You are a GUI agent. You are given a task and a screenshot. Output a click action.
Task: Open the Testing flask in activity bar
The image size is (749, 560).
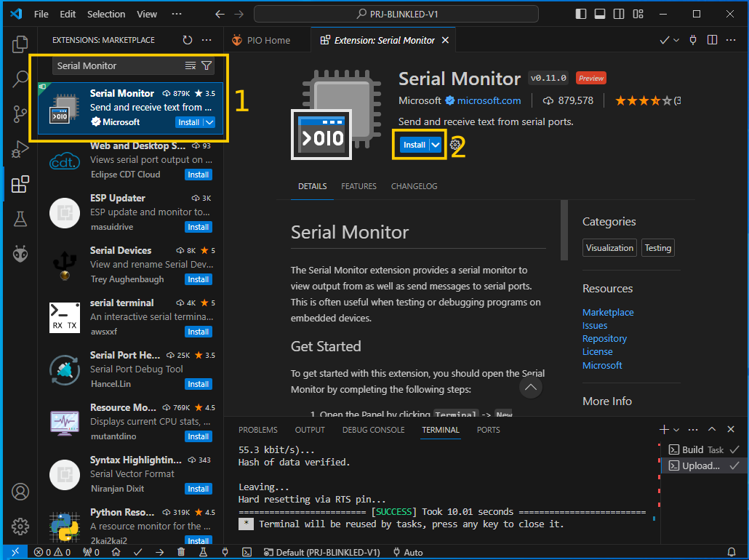click(20, 219)
